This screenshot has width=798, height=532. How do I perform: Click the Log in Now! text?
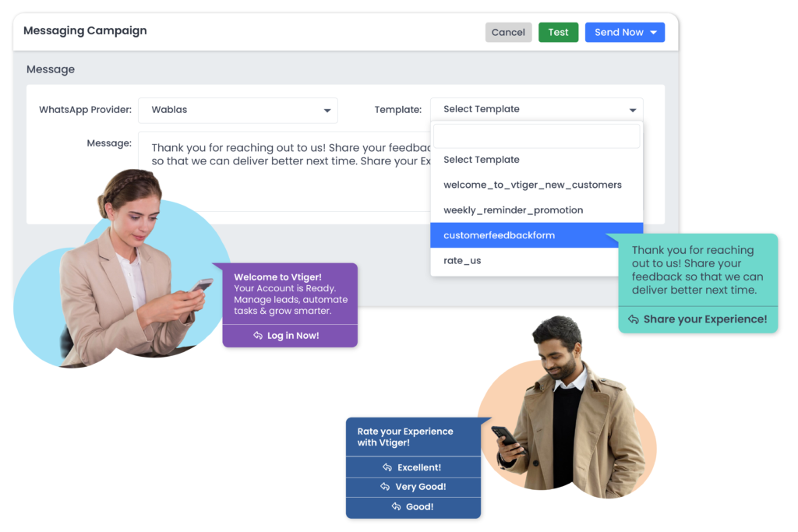tap(293, 336)
